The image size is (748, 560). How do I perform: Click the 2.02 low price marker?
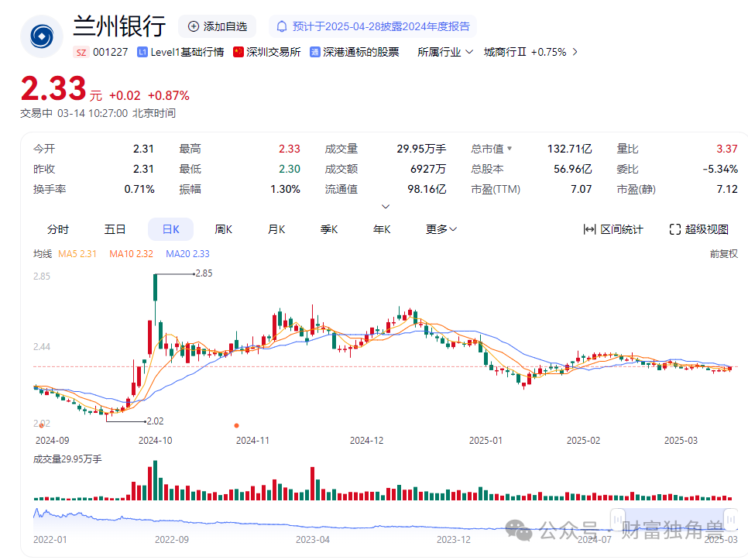point(155,421)
